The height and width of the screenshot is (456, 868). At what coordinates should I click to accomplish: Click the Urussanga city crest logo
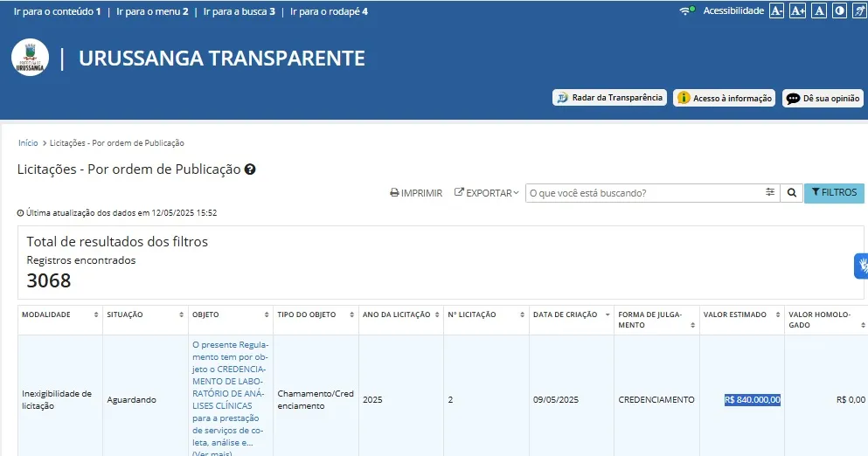click(x=31, y=58)
